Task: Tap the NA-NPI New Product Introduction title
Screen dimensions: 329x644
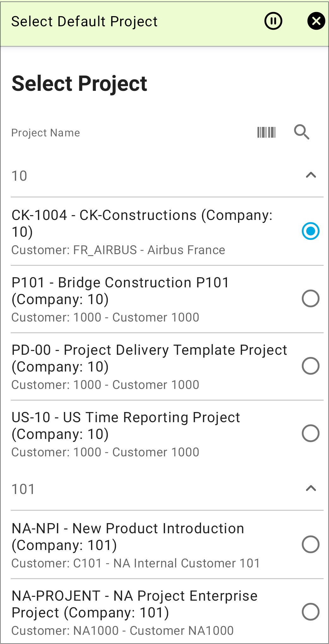Action: click(x=128, y=536)
